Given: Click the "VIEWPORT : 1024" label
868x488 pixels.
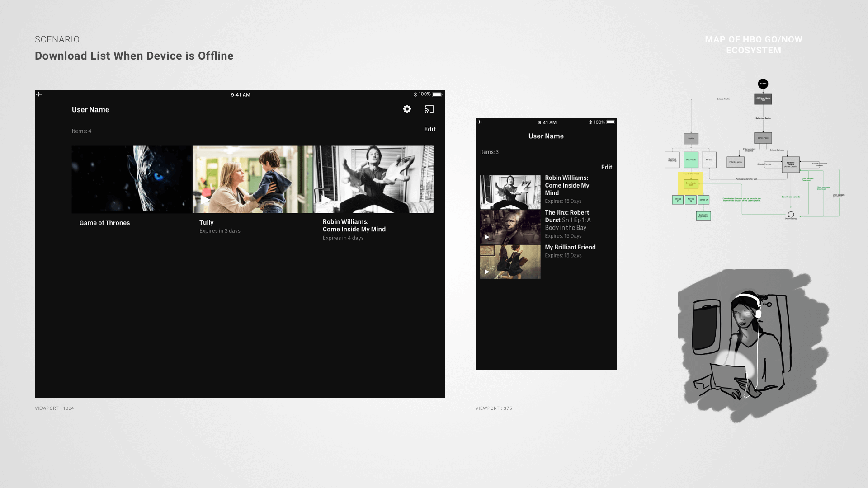Looking at the screenshot, I should (x=54, y=408).
